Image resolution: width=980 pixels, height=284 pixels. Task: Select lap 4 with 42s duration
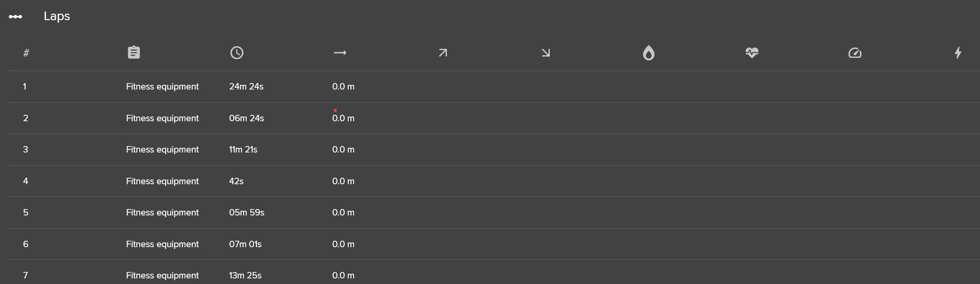(x=494, y=181)
